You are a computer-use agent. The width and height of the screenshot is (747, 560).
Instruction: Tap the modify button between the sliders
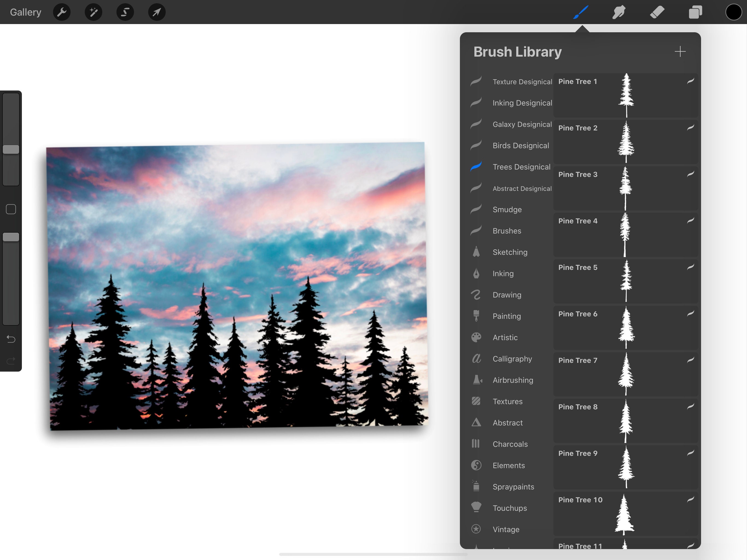[x=10, y=209]
